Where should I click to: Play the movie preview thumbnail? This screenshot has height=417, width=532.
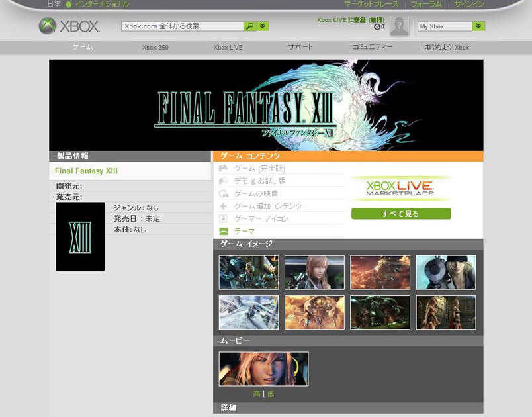[263, 369]
